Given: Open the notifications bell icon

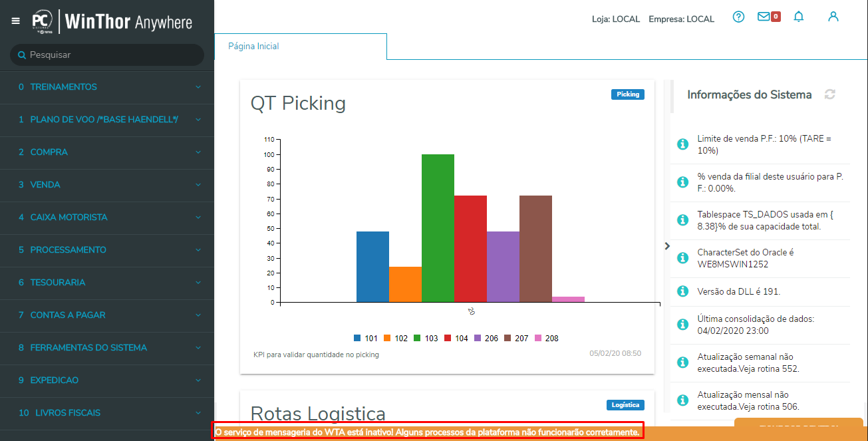Looking at the screenshot, I should click(x=799, y=17).
